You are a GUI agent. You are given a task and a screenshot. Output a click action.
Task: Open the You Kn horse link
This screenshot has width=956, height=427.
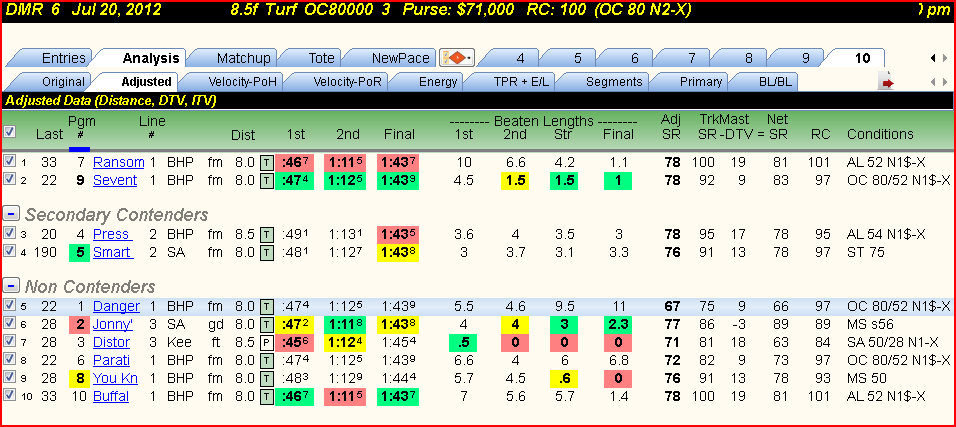[x=115, y=378]
